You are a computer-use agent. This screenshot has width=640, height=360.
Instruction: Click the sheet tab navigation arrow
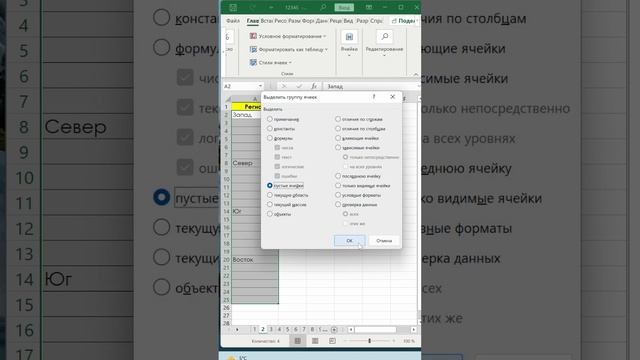(x=237, y=329)
